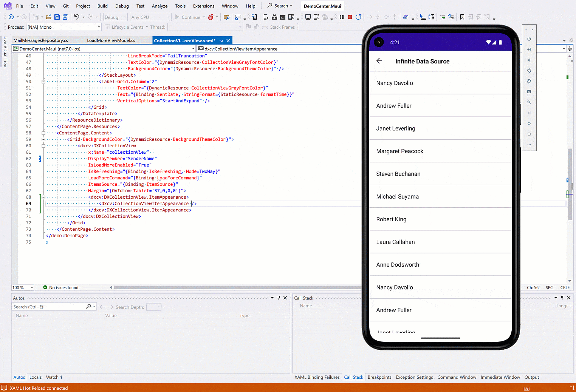This screenshot has height=392, width=576.
Task: Click the editor vertical scrollbar thumb
Action: pyautogui.click(x=570, y=184)
